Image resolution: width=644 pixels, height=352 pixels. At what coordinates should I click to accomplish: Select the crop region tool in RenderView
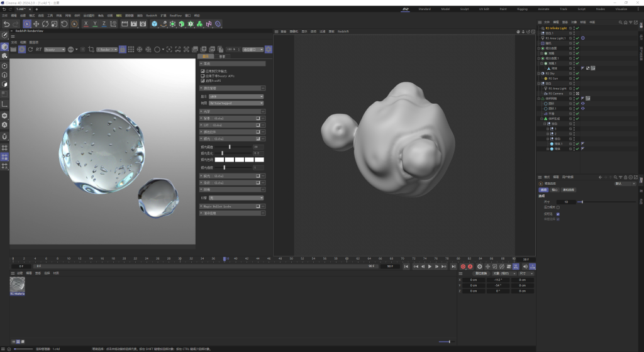[x=91, y=49]
